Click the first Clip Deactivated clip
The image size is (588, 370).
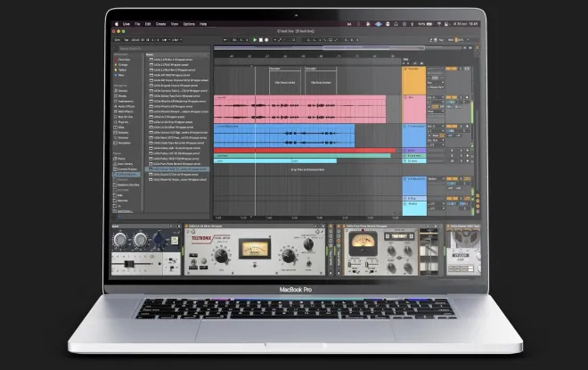pyautogui.click(x=285, y=80)
